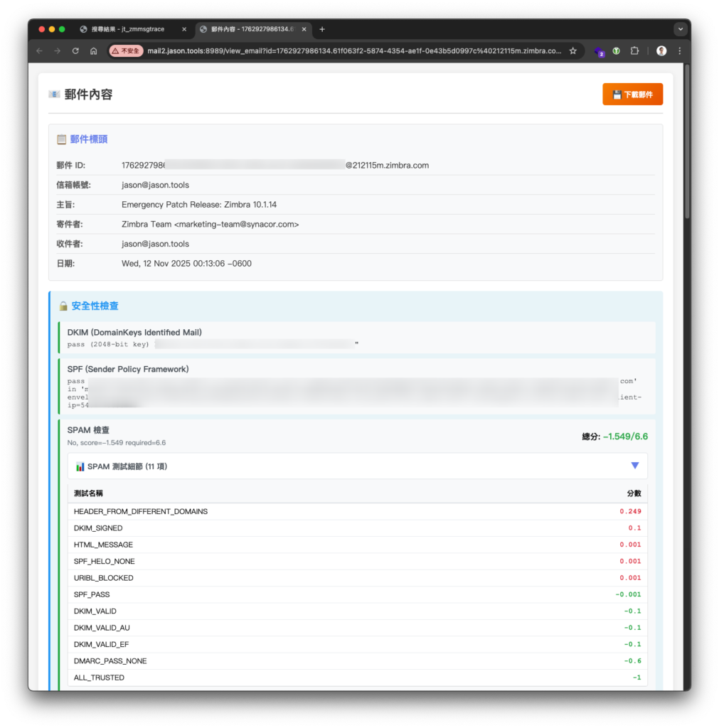Open the home page icon

(93, 51)
